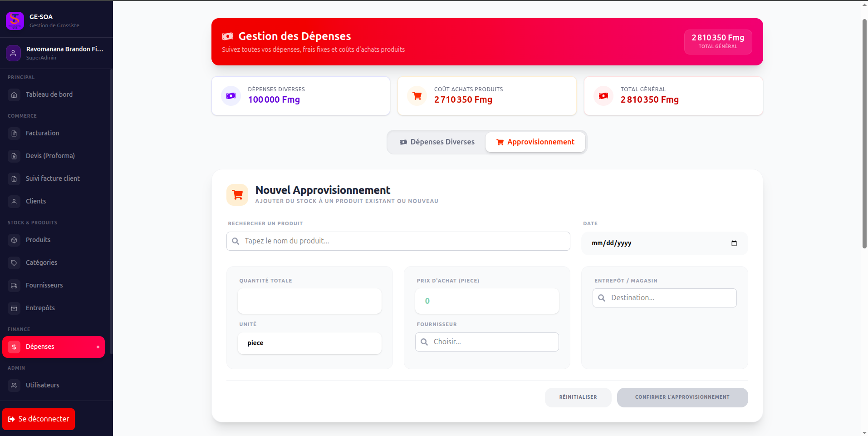
Task: Click the Clients person icon
Action: coord(14,202)
